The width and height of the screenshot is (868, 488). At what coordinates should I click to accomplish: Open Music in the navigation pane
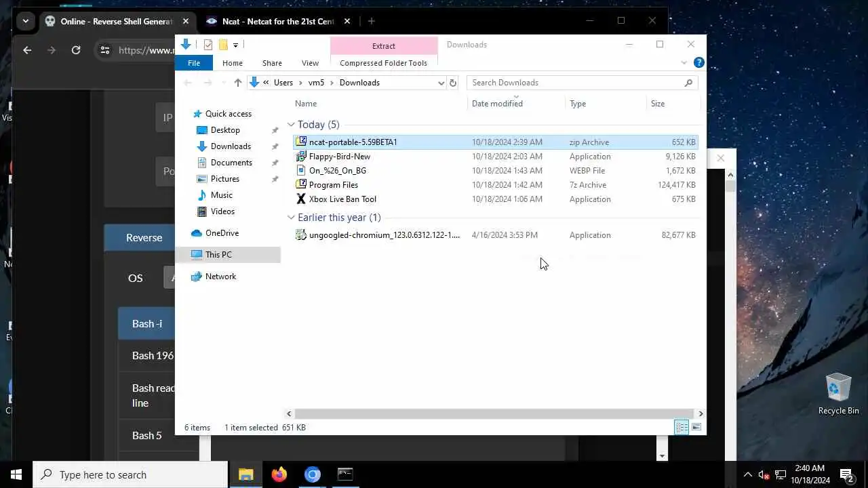click(x=221, y=195)
